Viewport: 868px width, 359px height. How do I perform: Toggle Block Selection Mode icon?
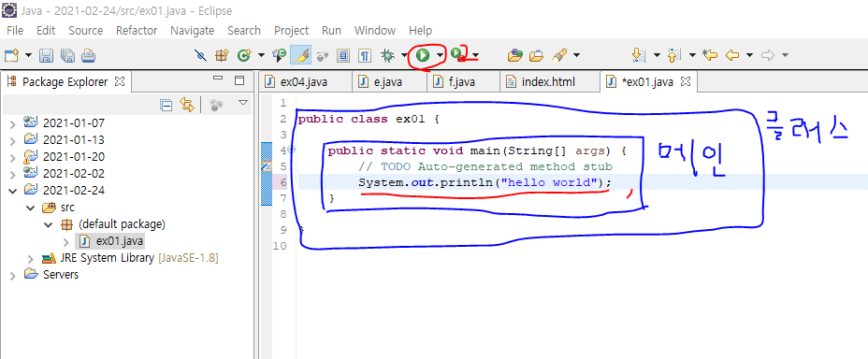click(343, 55)
